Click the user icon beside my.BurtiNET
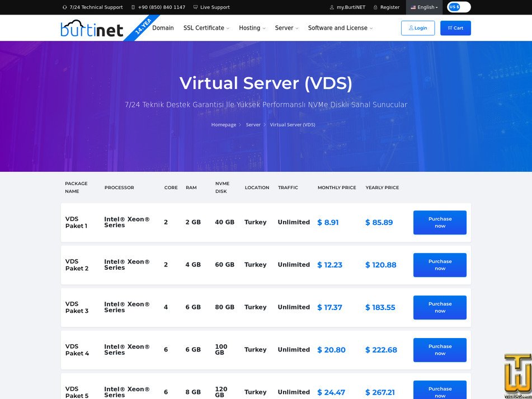532x399 pixels. point(332,7)
